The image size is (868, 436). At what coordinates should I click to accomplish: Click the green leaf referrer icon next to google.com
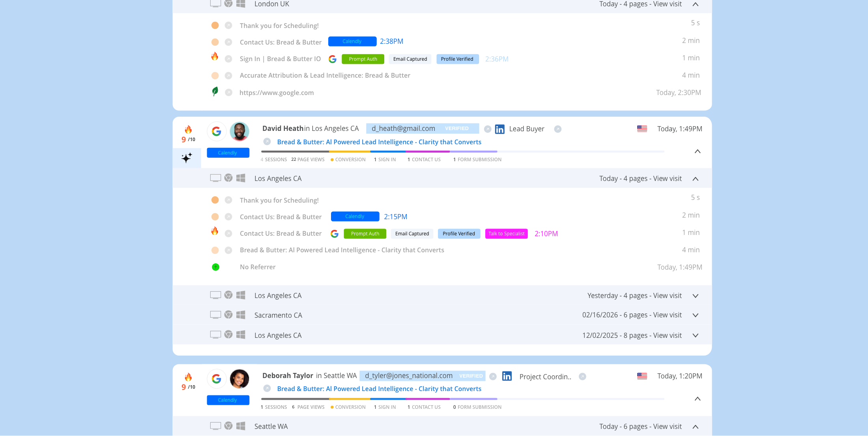[215, 92]
